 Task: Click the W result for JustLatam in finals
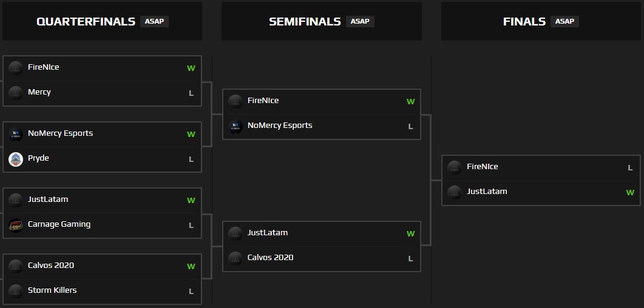(630, 193)
